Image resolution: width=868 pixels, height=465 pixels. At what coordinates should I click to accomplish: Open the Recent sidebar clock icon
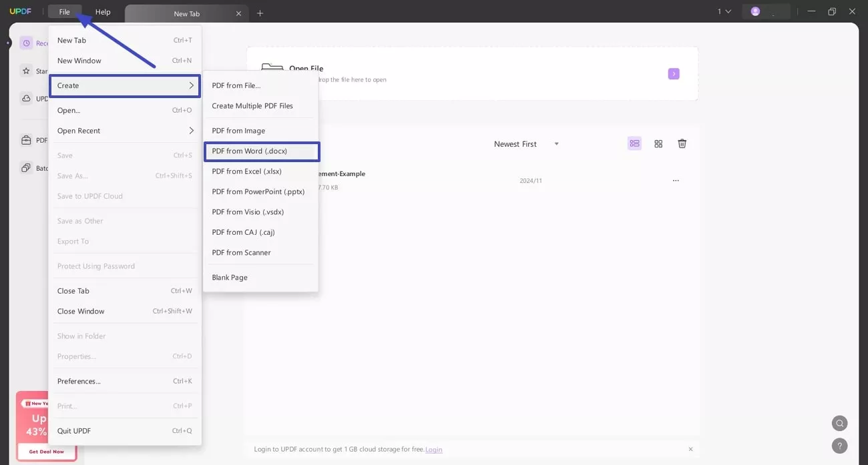[26, 43]
